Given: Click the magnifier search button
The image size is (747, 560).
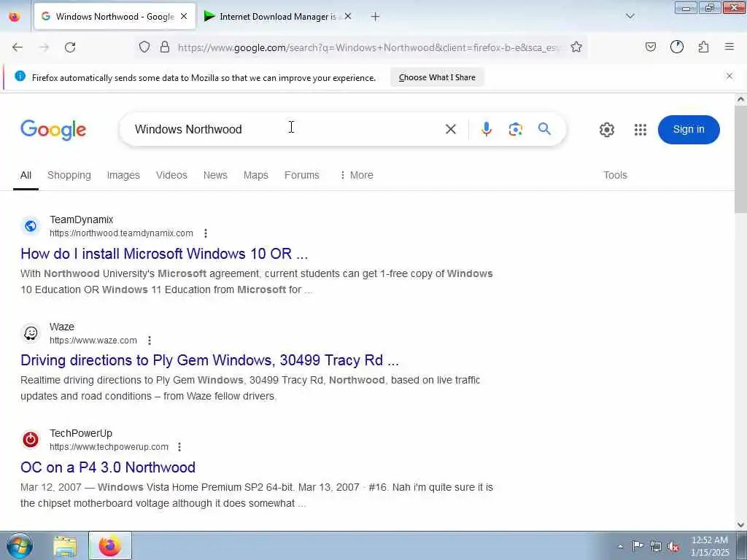Looking at the screenshot, I should pyautogui.click(x=544, y=128).
